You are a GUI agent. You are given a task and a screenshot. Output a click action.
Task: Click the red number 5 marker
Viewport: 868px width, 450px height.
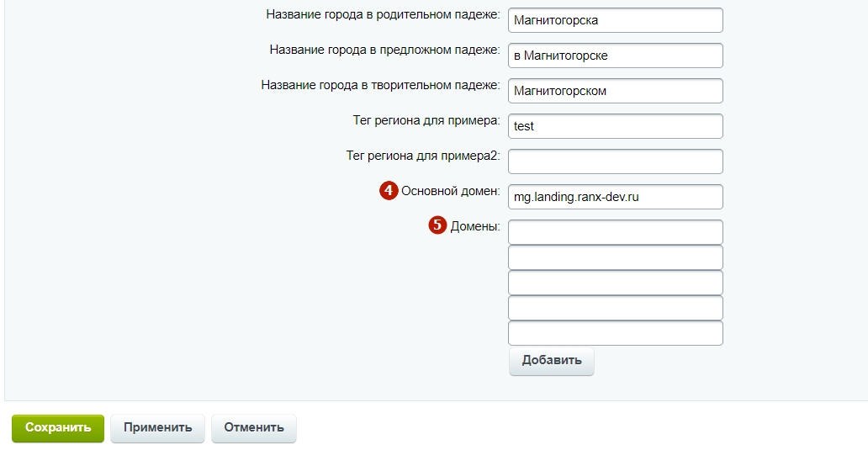(x=437, y=225)
